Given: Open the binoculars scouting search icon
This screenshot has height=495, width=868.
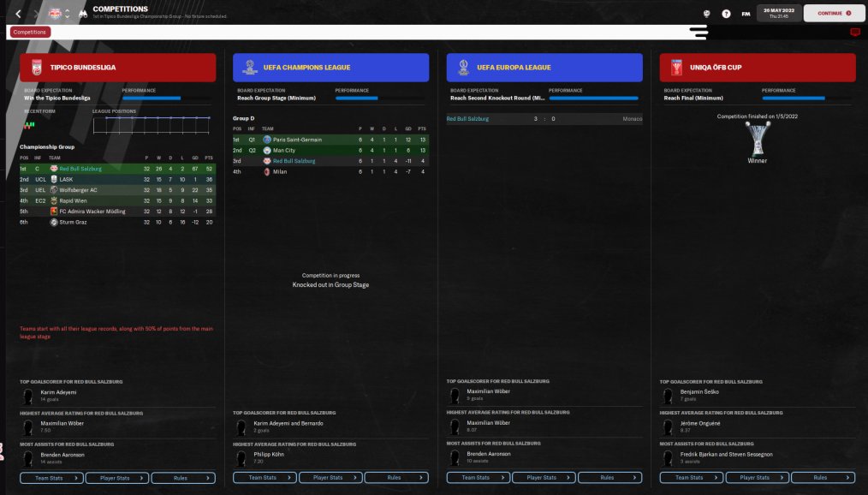Looking at the screenshot, I should point(83,14).
